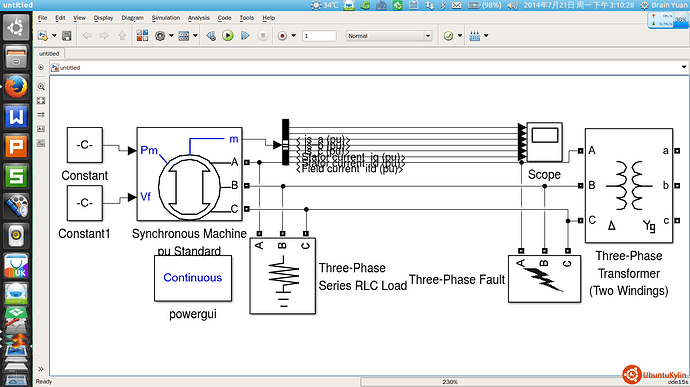The image size is (690, 387).
Task: Click the Step Back simulation button
Action: click(211, 36)
